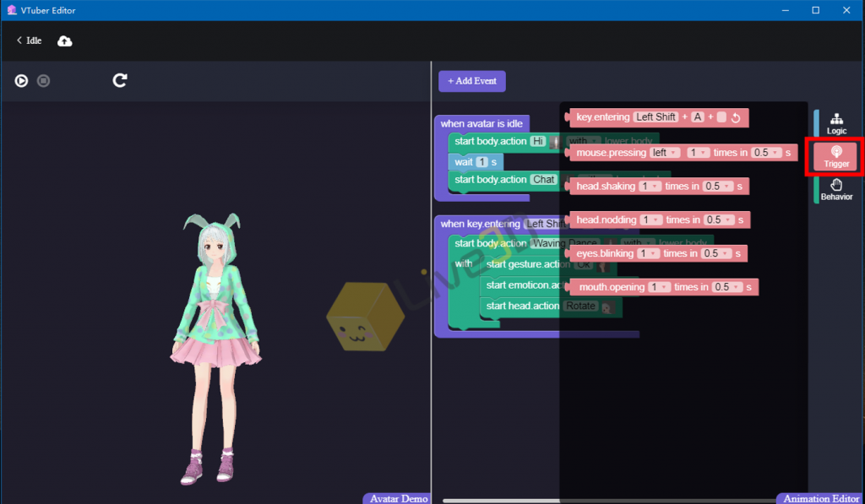Open the head.shaking times count dropdown
The width and height of the screenshot is (865, 504).
pos(650,187)
